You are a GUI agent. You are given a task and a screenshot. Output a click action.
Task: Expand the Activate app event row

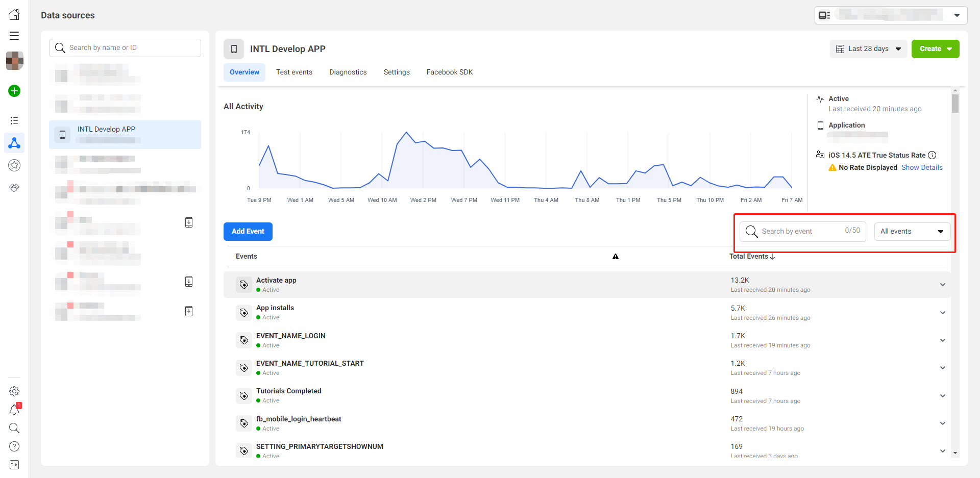point(942,285)
